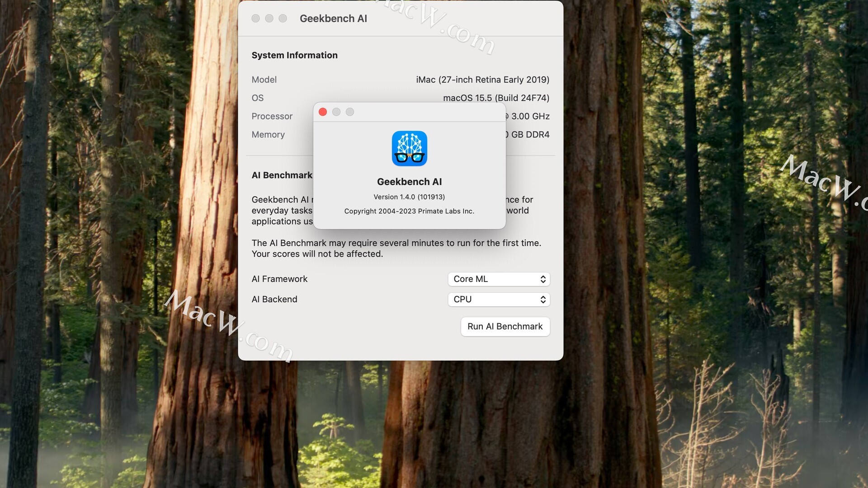Screen dimensions: 868x488
Task: Close the About Geekbench AI dialog
Action: pyautogui.click(x=323, y=112)
